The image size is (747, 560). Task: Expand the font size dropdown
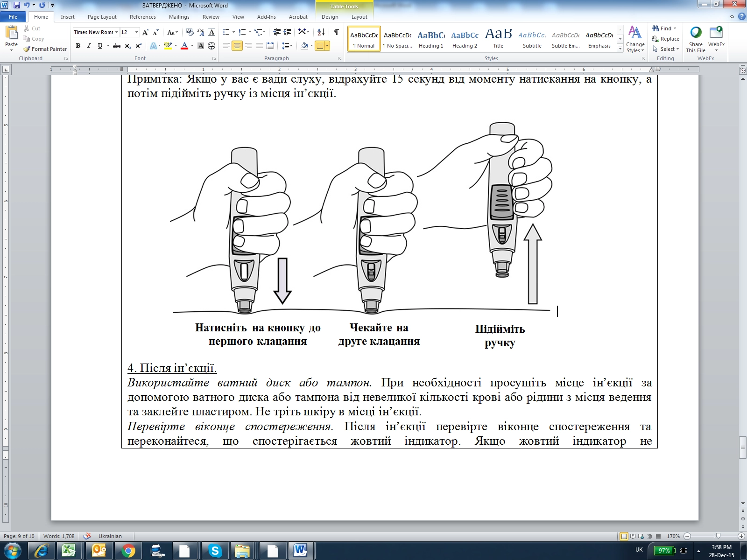(x=136, y=32)
